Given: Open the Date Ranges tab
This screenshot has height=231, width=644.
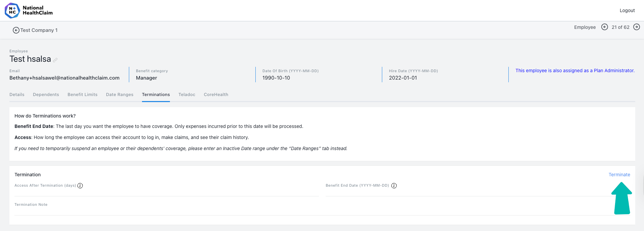Looking at the screenshot, I should [119, 95].
